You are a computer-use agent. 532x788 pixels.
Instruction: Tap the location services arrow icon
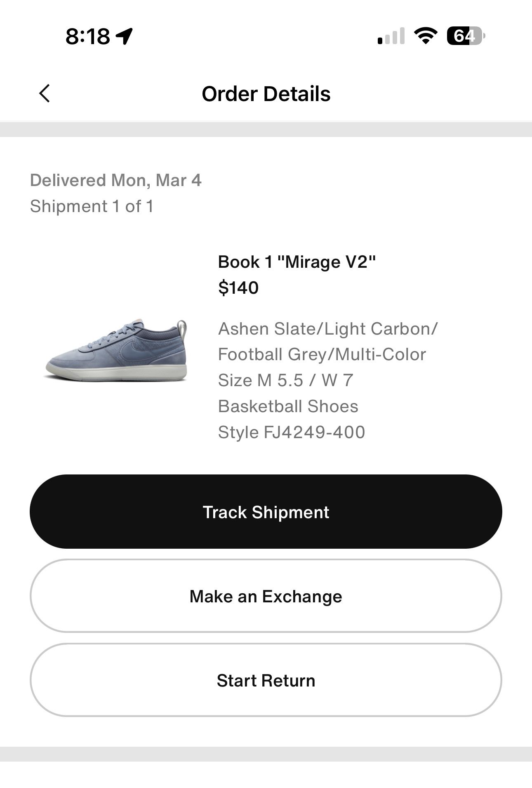click(x=124, y=36)
